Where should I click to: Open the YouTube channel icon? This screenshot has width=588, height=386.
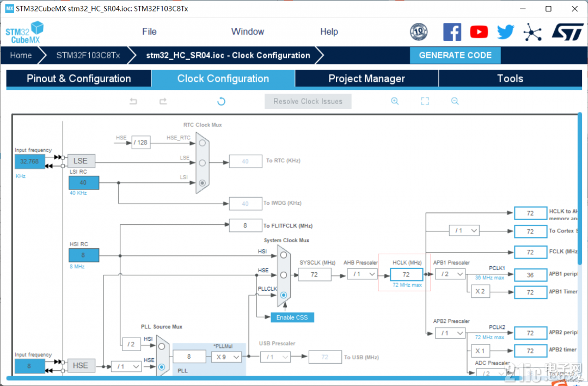tap(479, 32)
